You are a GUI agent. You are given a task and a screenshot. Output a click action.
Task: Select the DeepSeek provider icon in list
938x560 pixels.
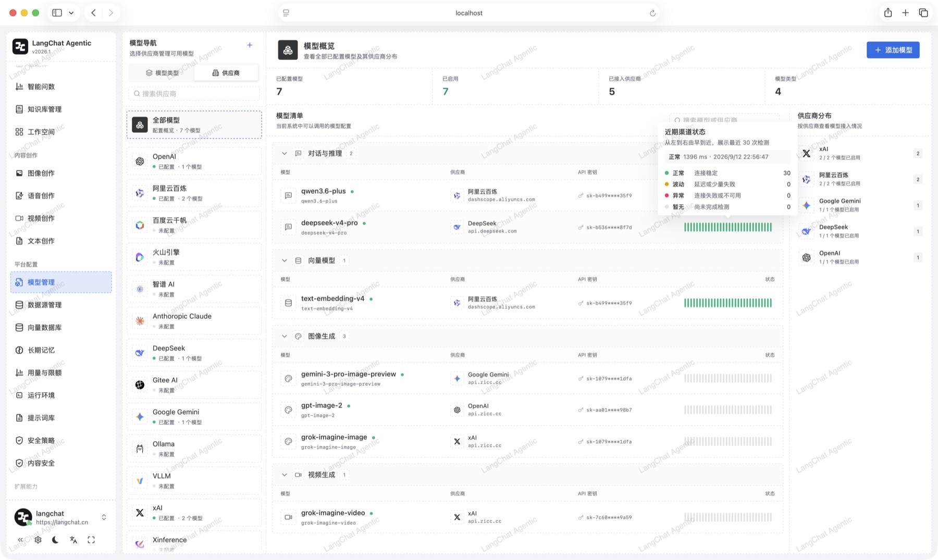pyautogui.click(x=140, y=353)
